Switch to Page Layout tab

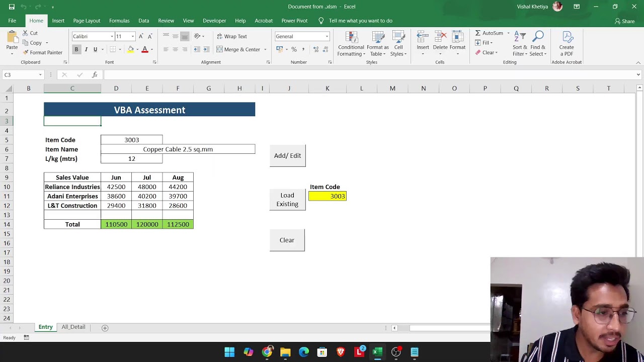click(87, 21)
